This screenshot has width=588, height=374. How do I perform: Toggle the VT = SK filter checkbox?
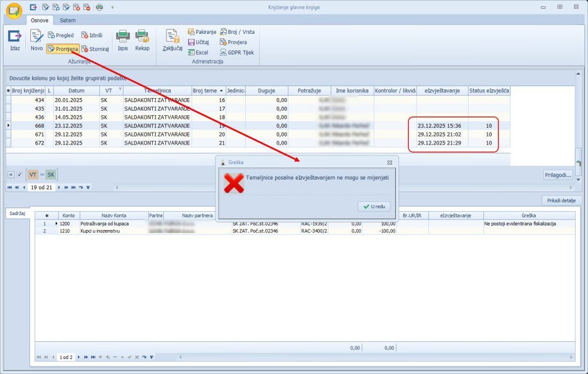(20, 175)
